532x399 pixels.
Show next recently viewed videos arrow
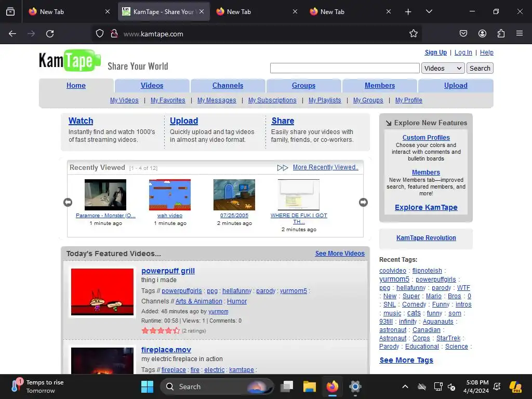(363, 202)
